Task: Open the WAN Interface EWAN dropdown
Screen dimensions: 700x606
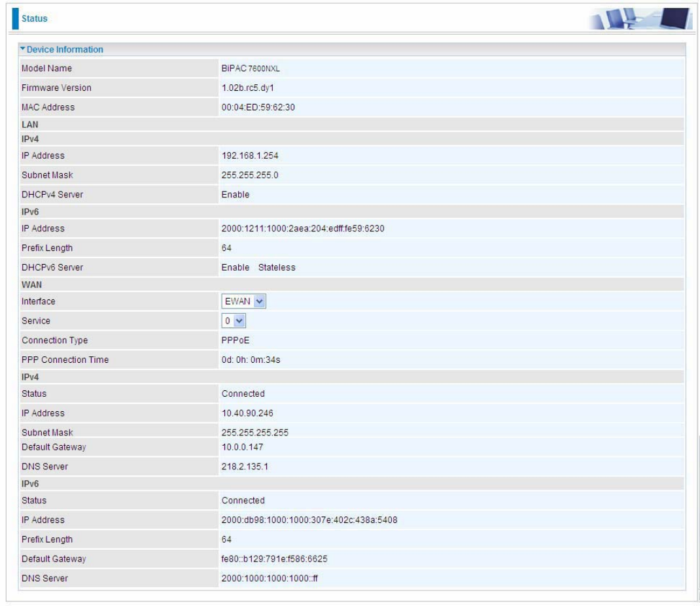Action: [x=243, y=301]
